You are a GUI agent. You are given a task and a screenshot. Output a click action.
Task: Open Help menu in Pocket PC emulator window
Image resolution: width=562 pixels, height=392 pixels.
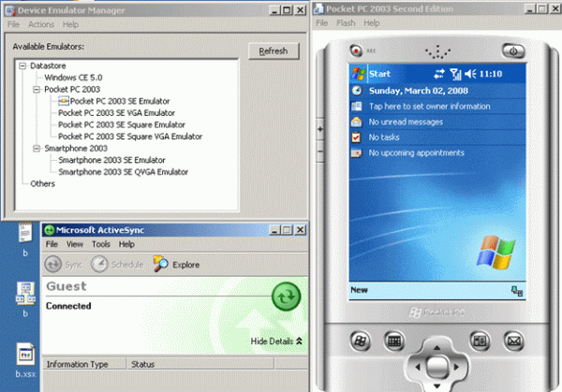(x=371, y=22)
